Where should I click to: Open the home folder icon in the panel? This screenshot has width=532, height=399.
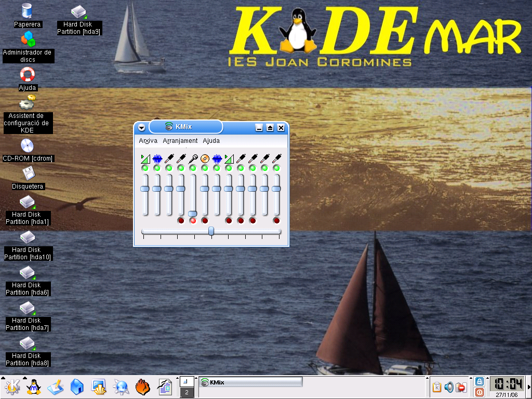[77, 387]
